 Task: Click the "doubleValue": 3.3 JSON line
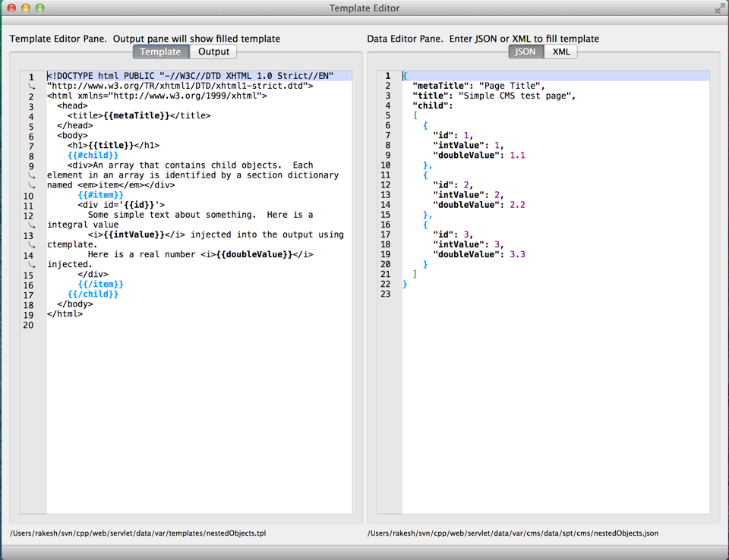pyautogui.click(x=479, y=254)
